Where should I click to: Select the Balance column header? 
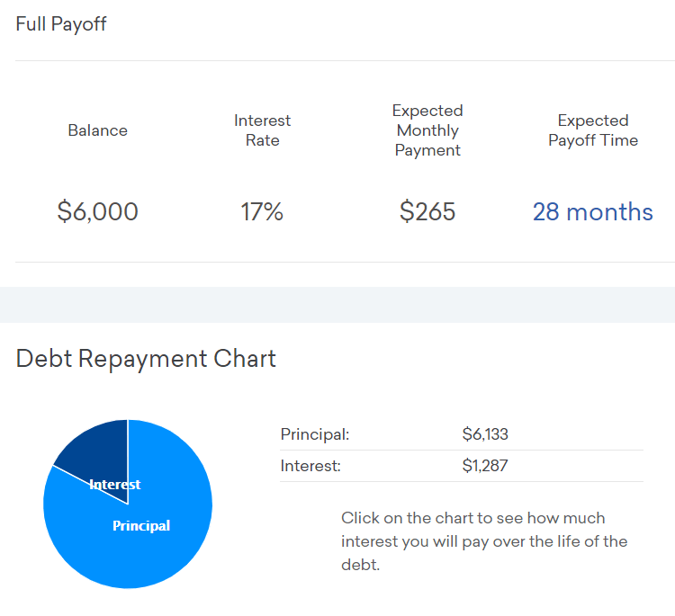(97, 130)
